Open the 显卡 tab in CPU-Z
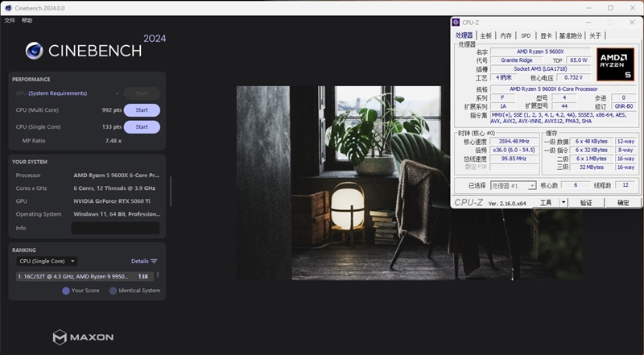 coord(546,35)
